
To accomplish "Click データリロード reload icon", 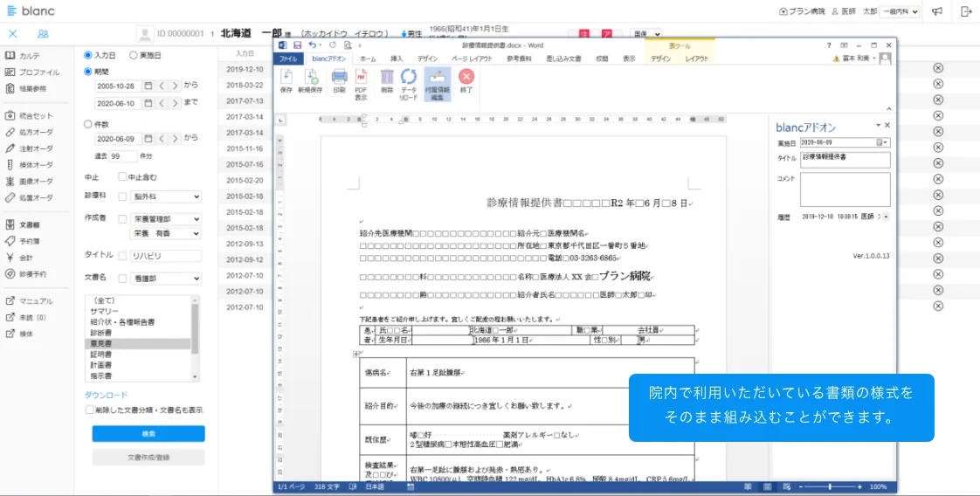I will [x=409, y=85].
